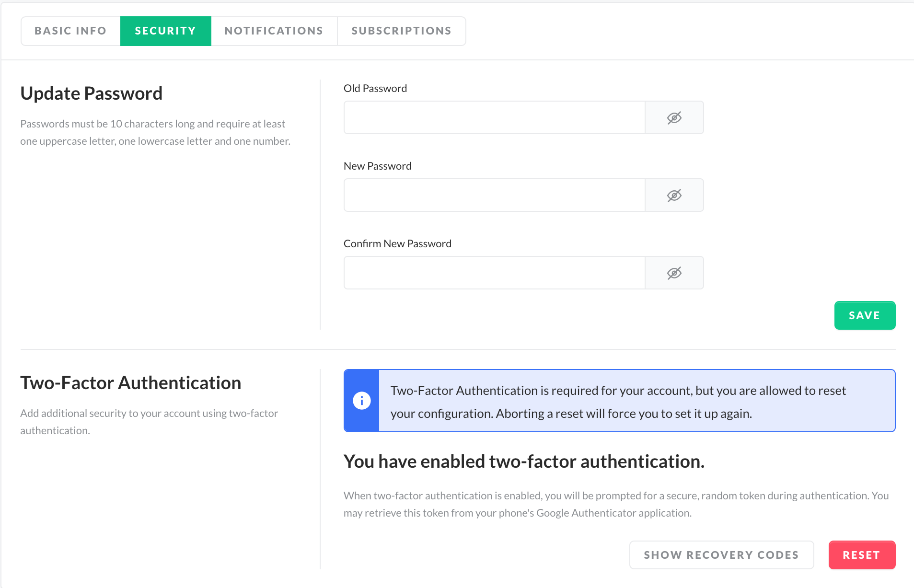Go to the Subscriptions tab
This screenshot has height=588, width=914.
pyautogui.click(x=401, y=31)
